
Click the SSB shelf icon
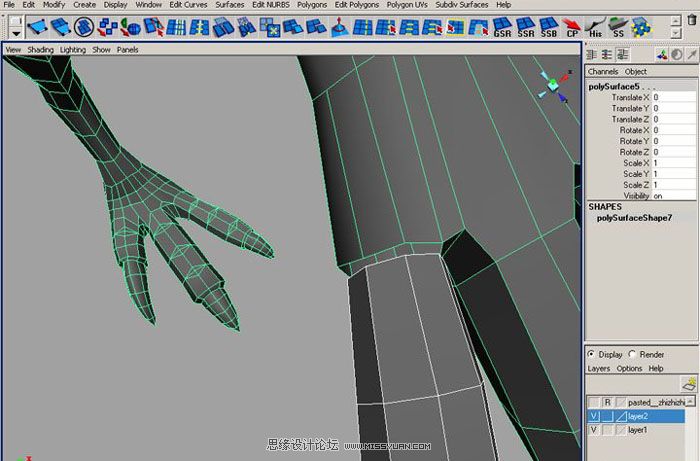pyautogui.click(x=549, y=26)
